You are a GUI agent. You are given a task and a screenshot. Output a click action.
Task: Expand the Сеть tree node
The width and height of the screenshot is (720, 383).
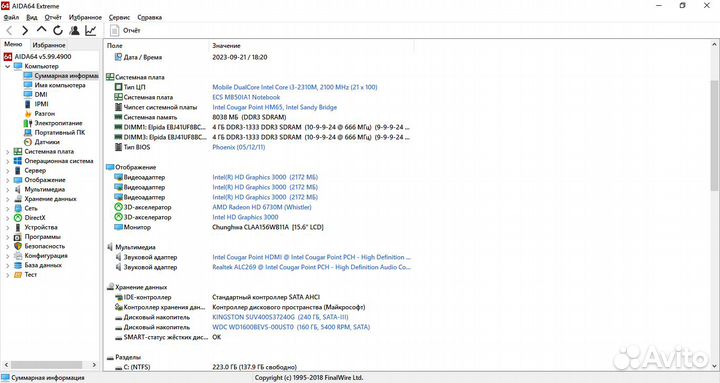pyautogui.click(x=7, y=208)
